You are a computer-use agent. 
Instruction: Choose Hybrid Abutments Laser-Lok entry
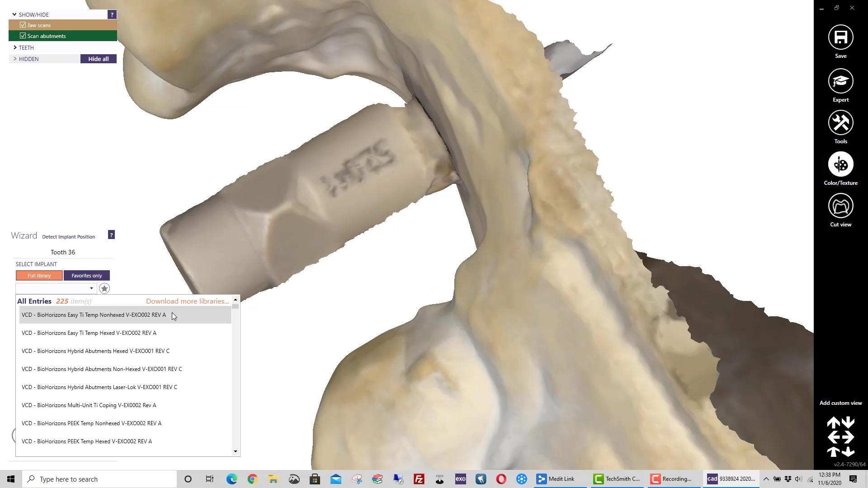coord(125,387)
